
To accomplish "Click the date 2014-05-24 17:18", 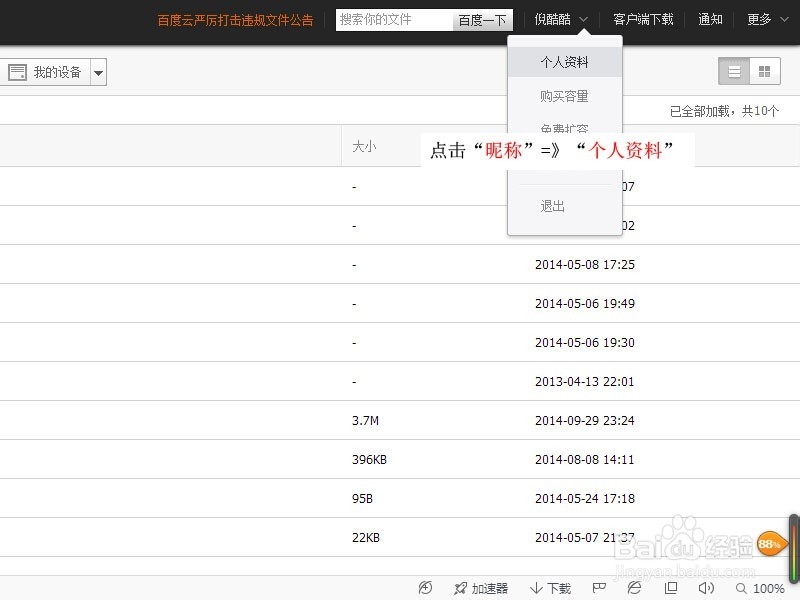I will [x=585, y=498].
